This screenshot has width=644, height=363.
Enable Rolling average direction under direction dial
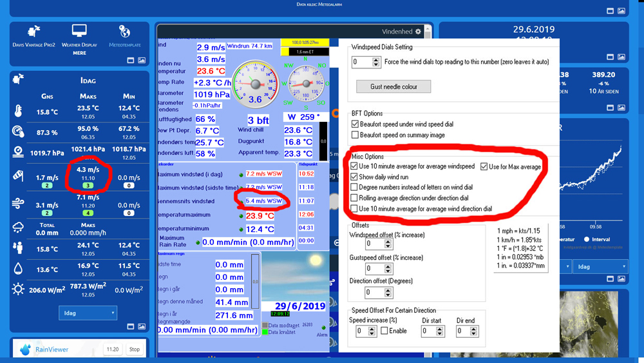click(x=354, y=198)
